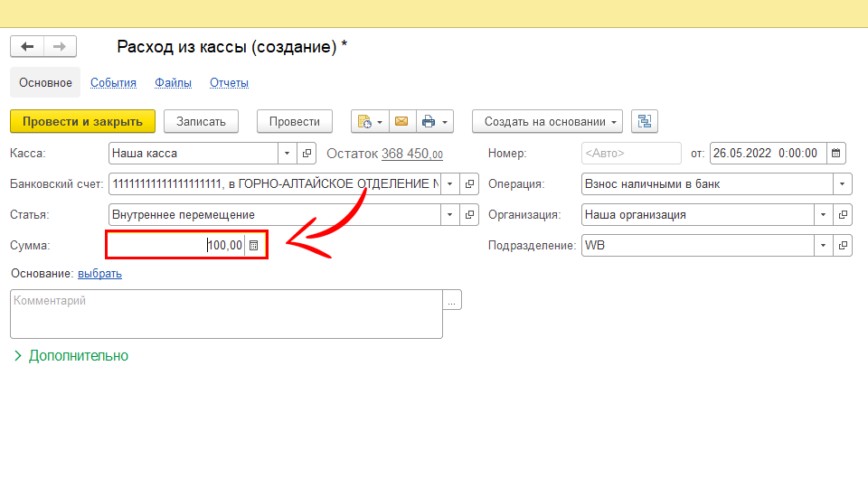Open the Организация item via its open button

843,215
